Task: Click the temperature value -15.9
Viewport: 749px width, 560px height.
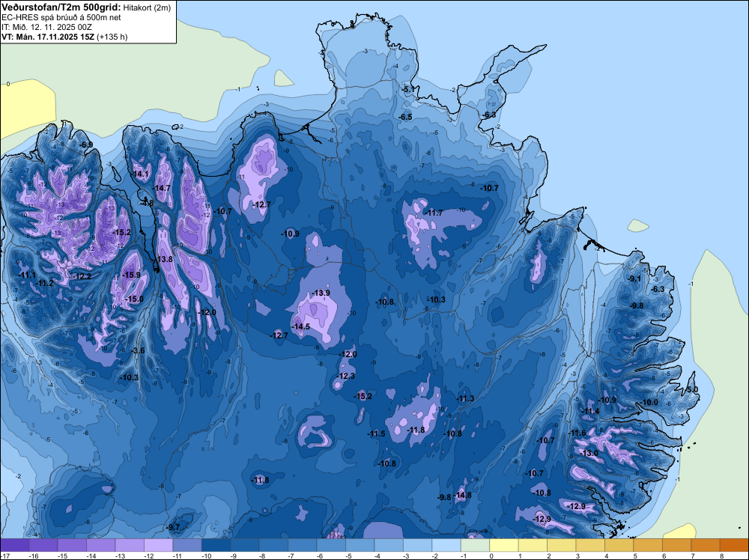Action: point(131,275)
